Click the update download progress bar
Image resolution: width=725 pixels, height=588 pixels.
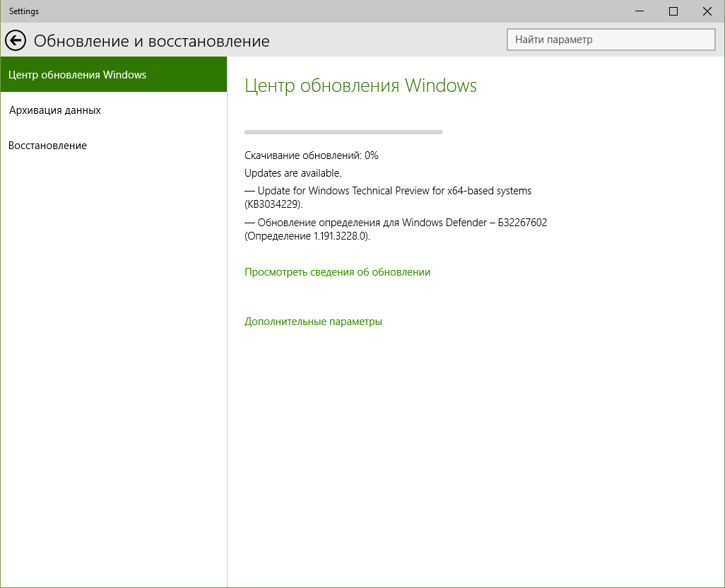(343, 131)
